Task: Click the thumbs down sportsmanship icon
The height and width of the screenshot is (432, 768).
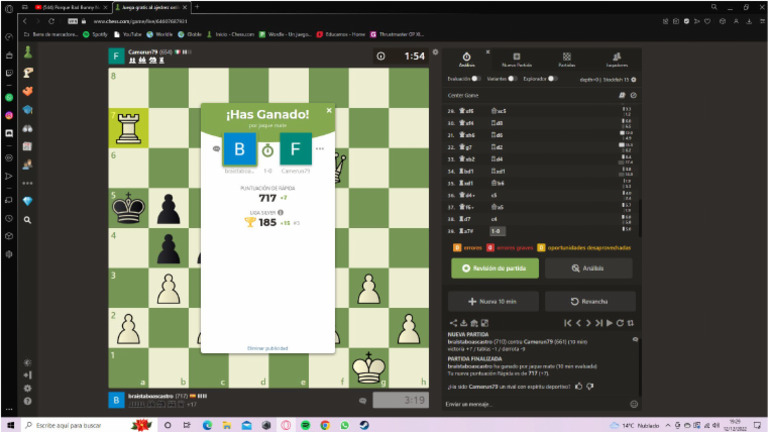Action: pos(591,385)
